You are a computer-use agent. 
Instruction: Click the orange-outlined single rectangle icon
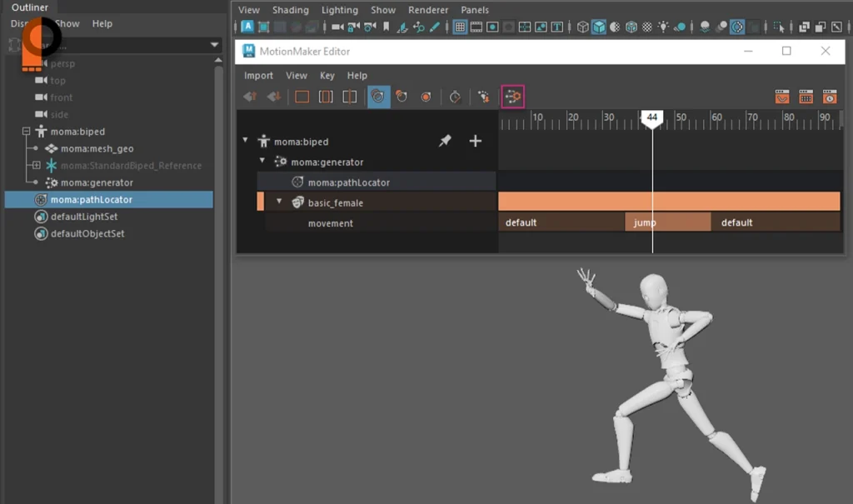click(302, 97)
